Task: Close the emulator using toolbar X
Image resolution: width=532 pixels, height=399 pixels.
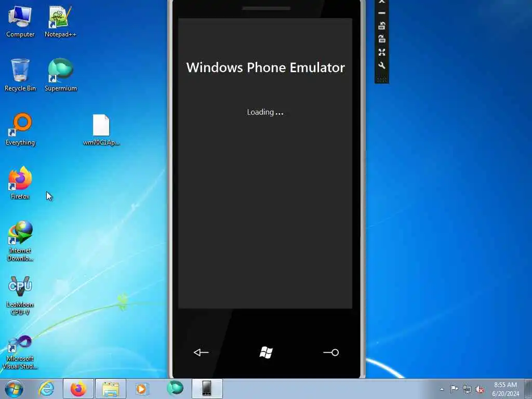Action: [382, 2]
